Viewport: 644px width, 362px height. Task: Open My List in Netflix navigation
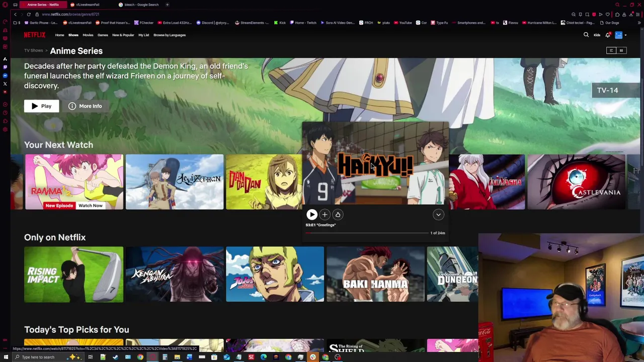coord(144,35)
